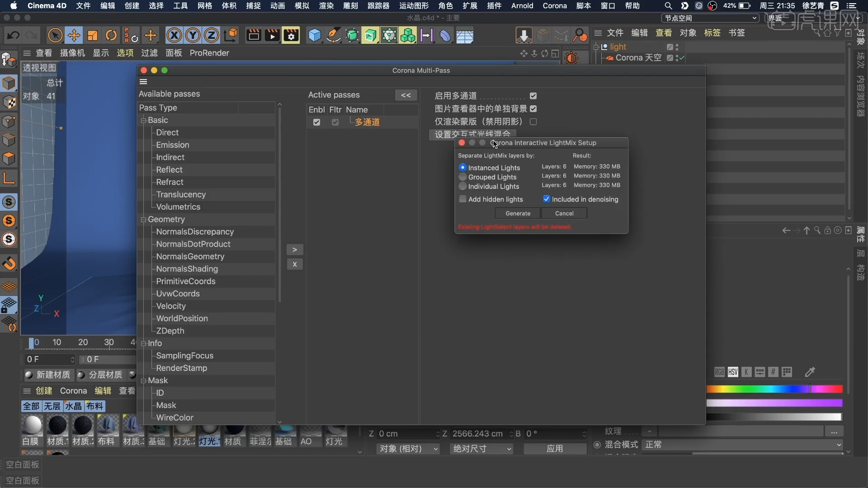
Task: Uncheck Included in denoising option
Action: coord(547,199)
